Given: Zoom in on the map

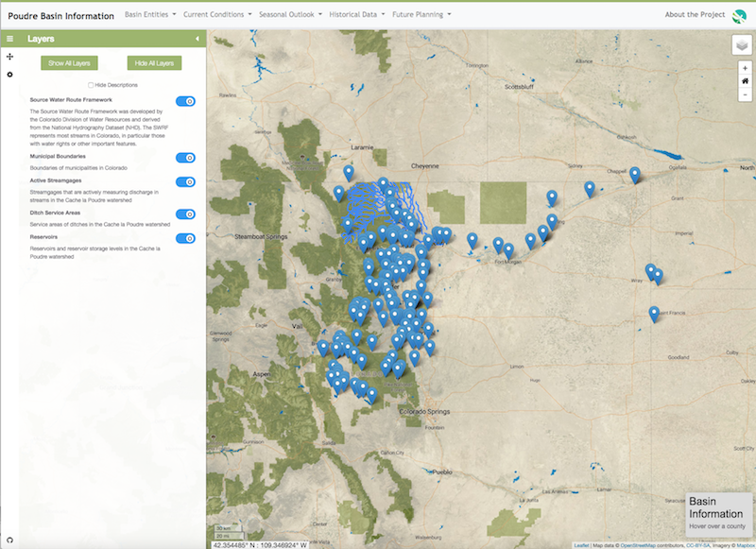Looking at the screenshot, I should click(745, 68).
